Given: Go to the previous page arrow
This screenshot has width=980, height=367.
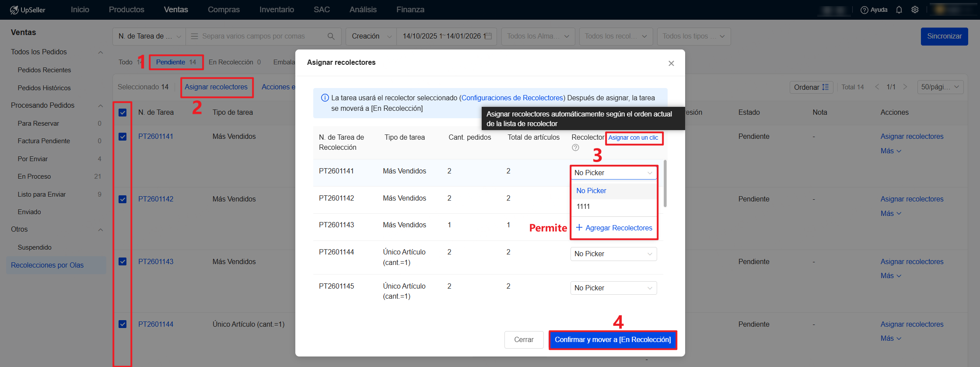Looking at the screenshot, I should pos(877,87).
